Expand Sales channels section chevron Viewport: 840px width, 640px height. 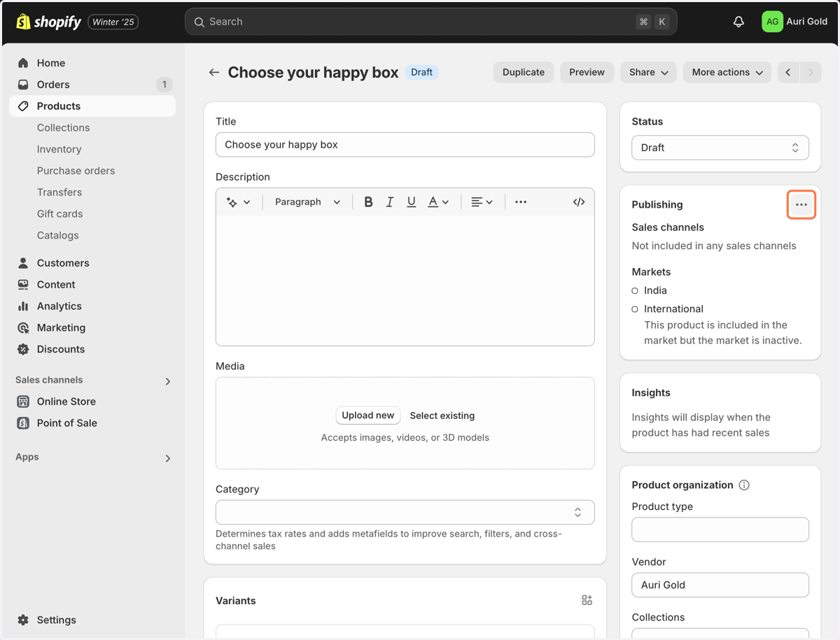pyautogui.click(x=168, y=381)
